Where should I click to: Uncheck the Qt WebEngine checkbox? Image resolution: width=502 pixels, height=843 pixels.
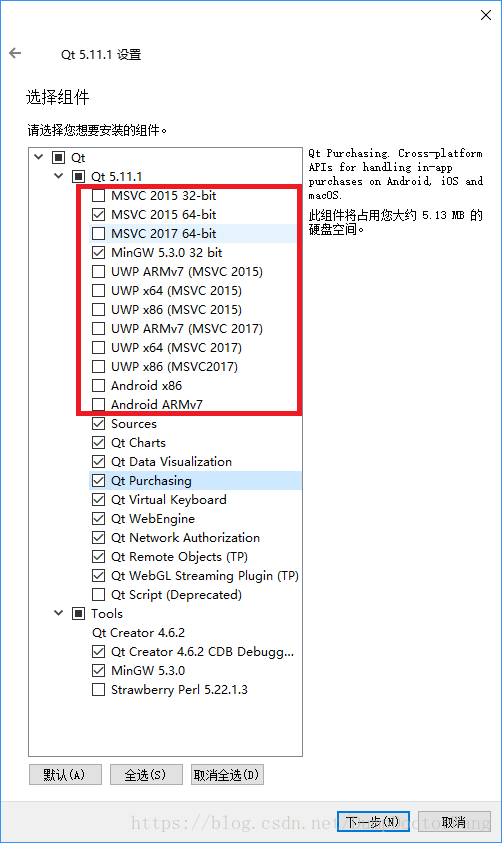[98, 518]
